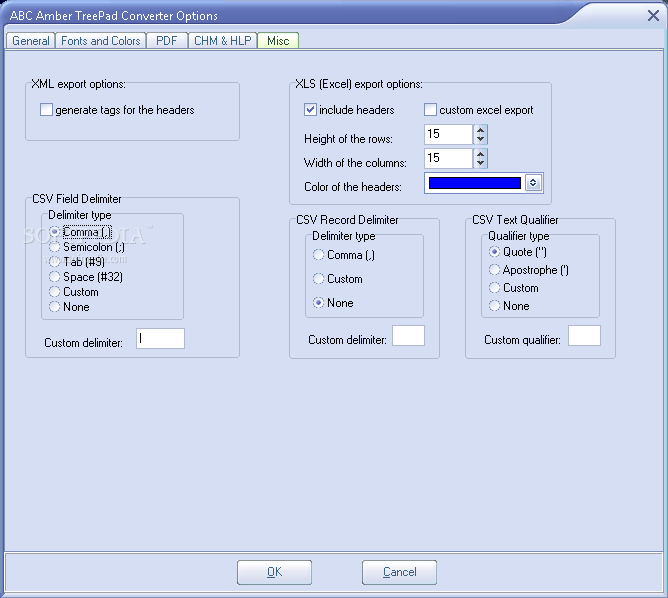Open the header color dropdown arrow
Viewport: 668px width, 598px height.
[x=533, y=183]
